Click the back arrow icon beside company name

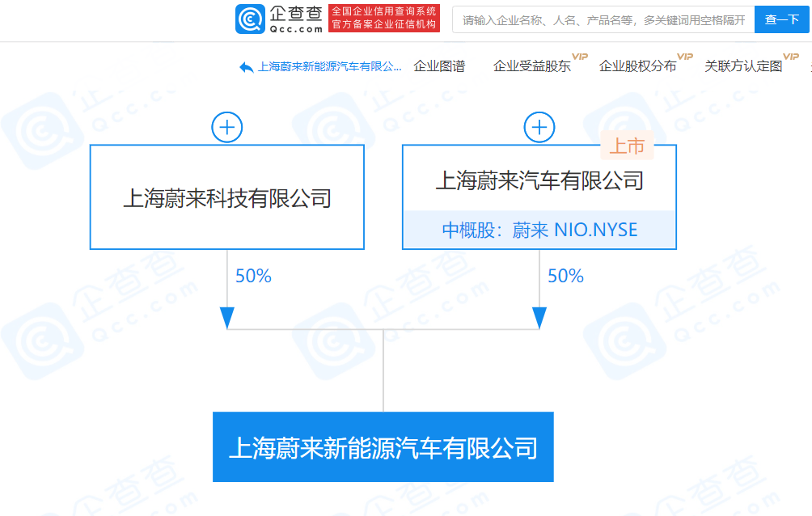tap(246, 67)
